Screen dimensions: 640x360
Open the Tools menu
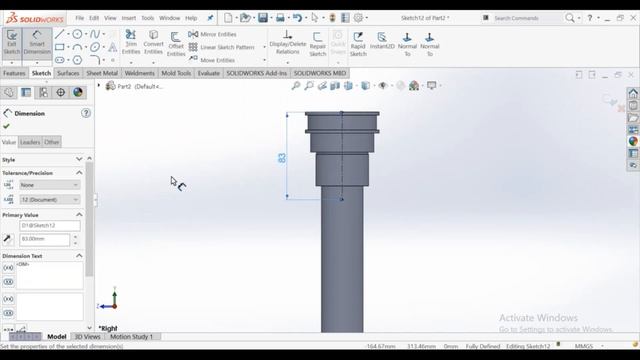pos(147,18)
